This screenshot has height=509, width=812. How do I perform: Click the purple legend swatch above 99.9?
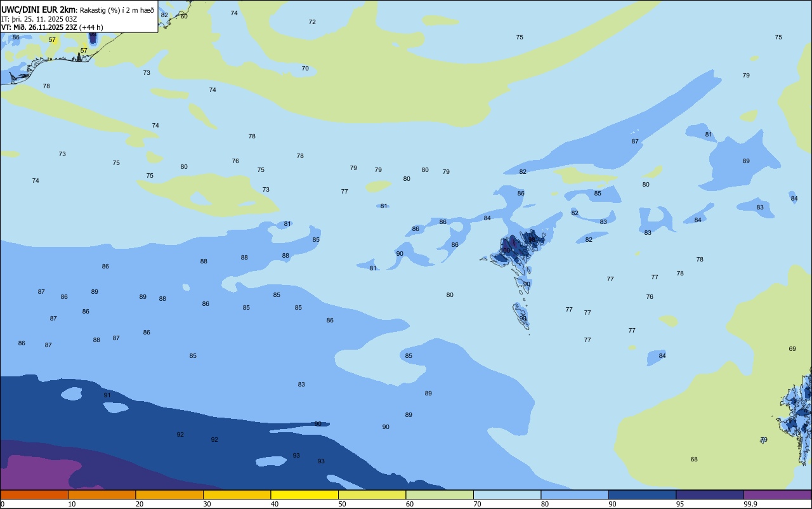(777, 494)
